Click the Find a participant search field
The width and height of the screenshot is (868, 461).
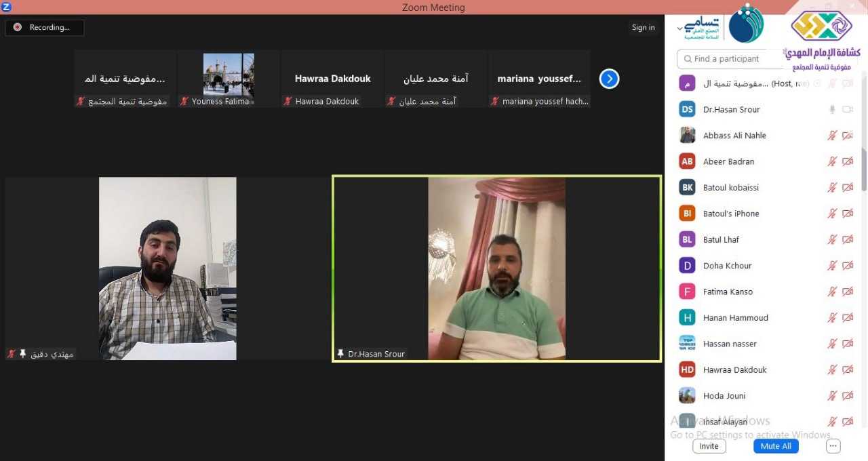pos(729,59)
